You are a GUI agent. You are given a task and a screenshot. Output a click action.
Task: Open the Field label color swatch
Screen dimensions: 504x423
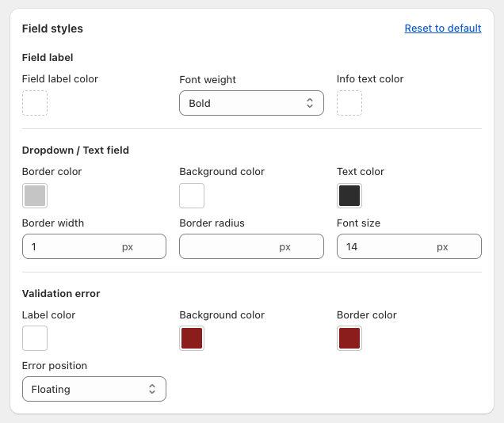[x=35, y=103]
